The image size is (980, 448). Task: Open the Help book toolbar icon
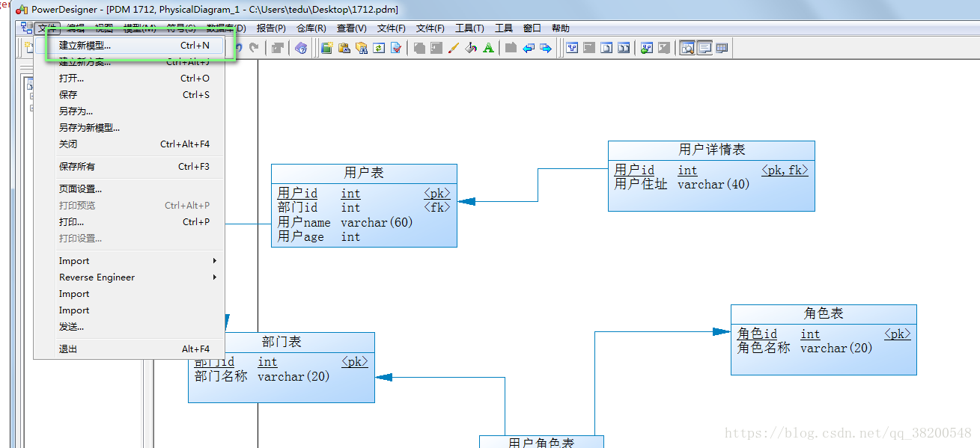coord(301,48)
